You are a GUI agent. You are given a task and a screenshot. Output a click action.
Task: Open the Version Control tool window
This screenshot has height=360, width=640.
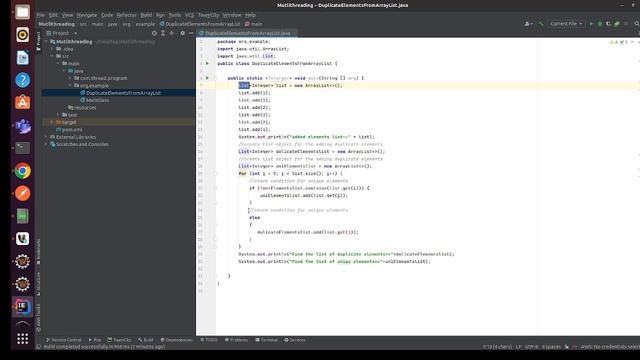(63, 340)
